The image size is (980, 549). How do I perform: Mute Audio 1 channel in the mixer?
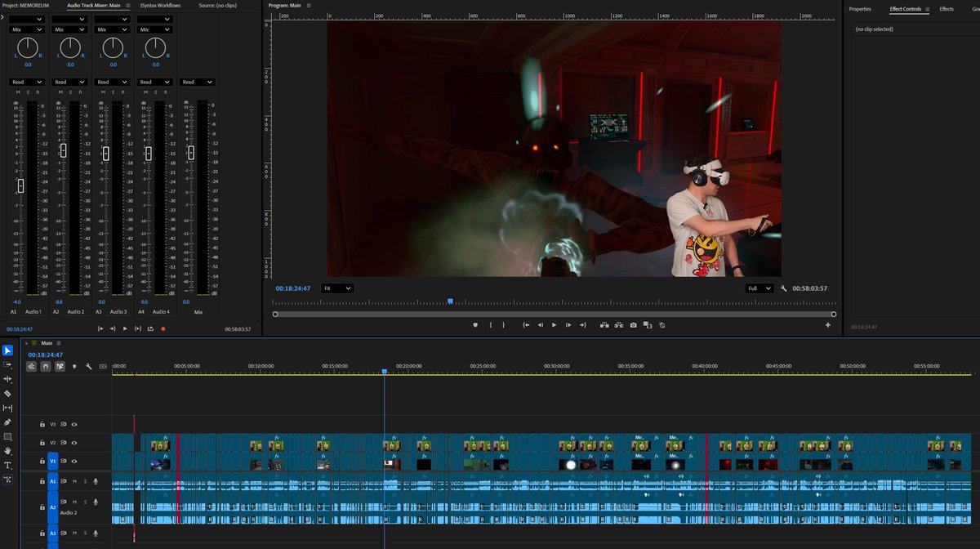tap(17, 92)
